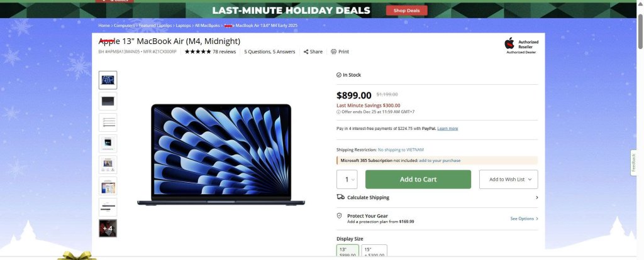Click the Protect Your Gear shield icon

pos(340,215)
